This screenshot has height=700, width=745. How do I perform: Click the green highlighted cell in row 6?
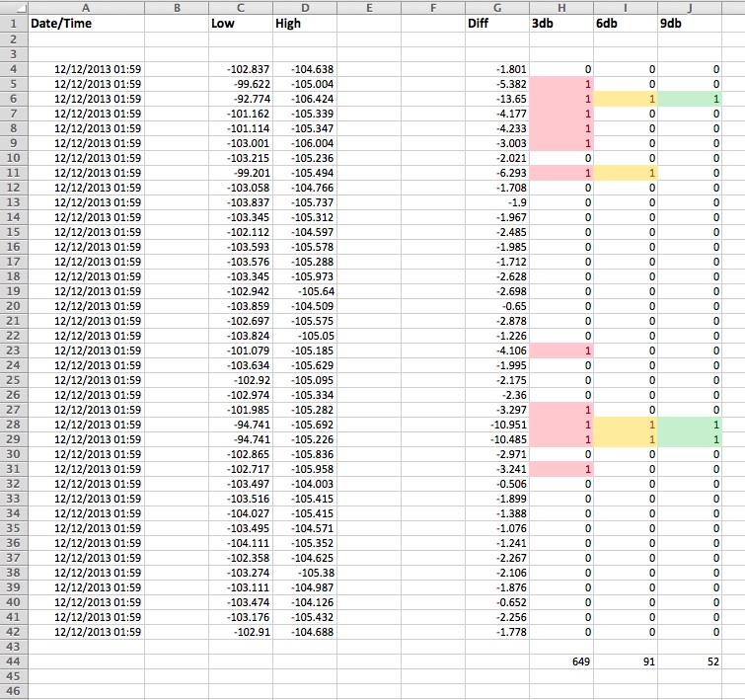[691, 99]
